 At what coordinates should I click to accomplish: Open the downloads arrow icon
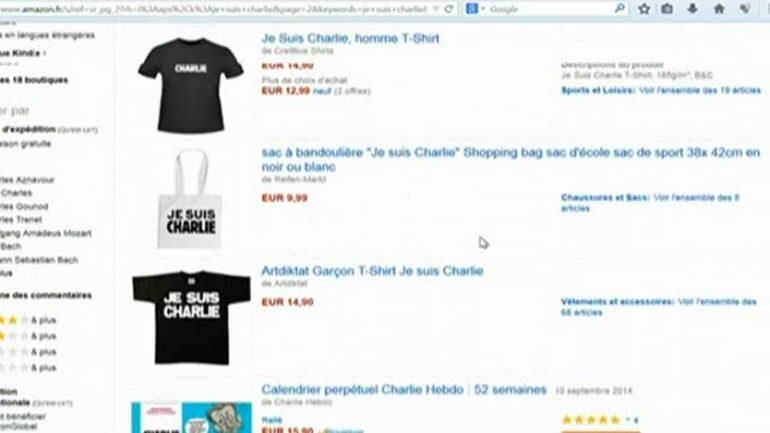pos(693,8)
